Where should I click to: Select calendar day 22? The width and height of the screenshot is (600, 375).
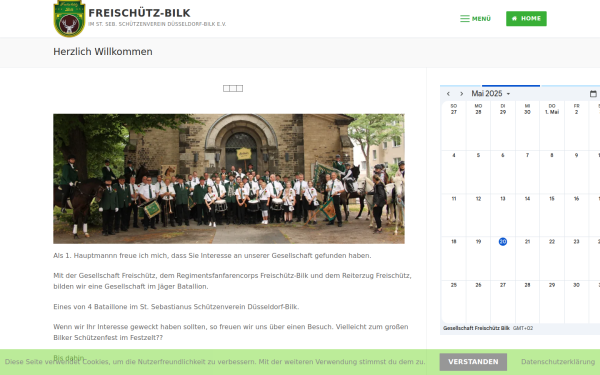tap(552, 242)
